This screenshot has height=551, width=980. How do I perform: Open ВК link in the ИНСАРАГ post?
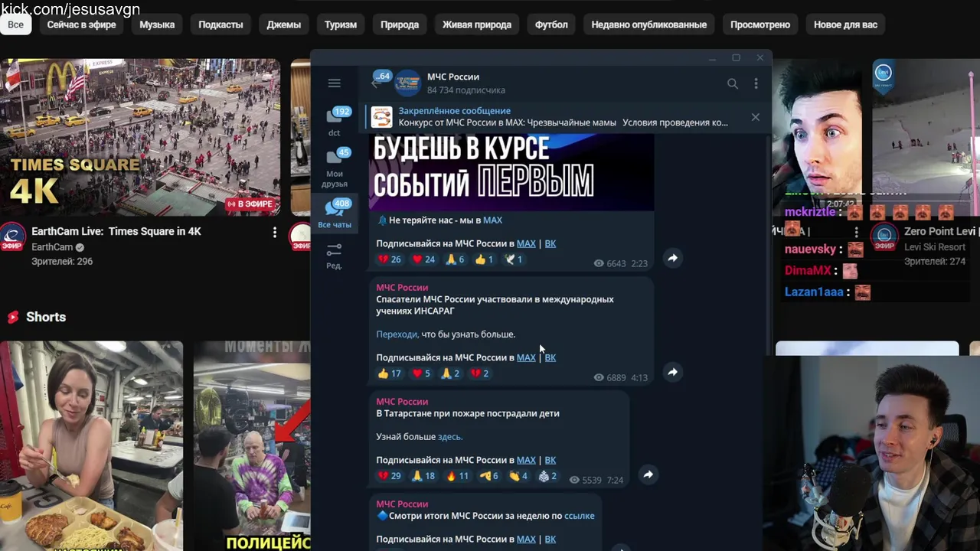(x=550, y=357)
